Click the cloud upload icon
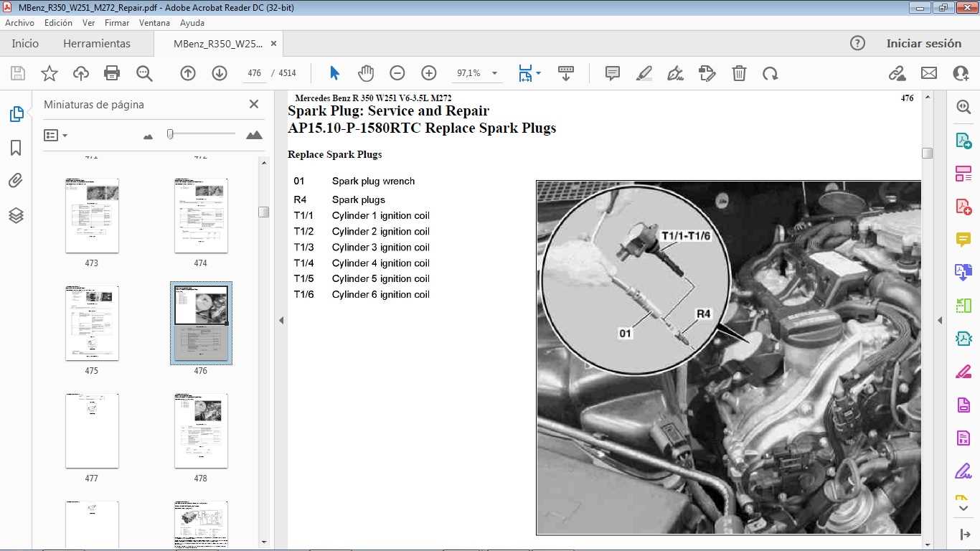This screenshot has width=980, height=551. (x=81, y=73)
